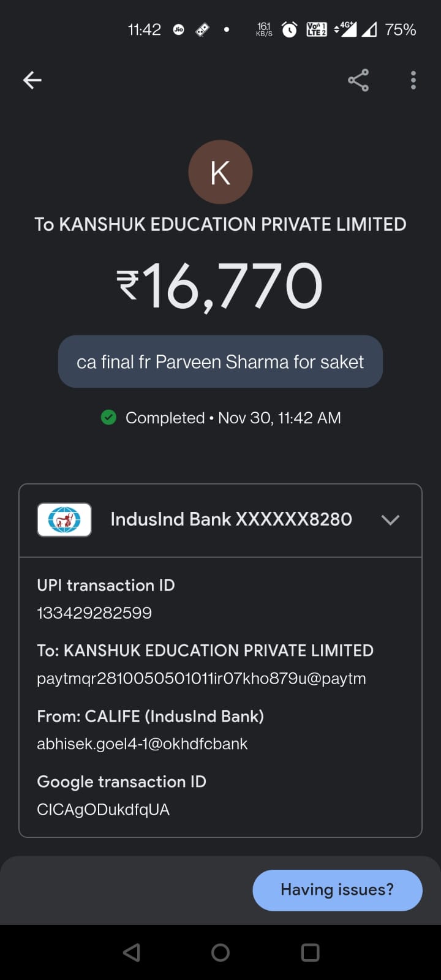Tap the back arrow icon
Screen dimensions: 441x980
(32, 80)
